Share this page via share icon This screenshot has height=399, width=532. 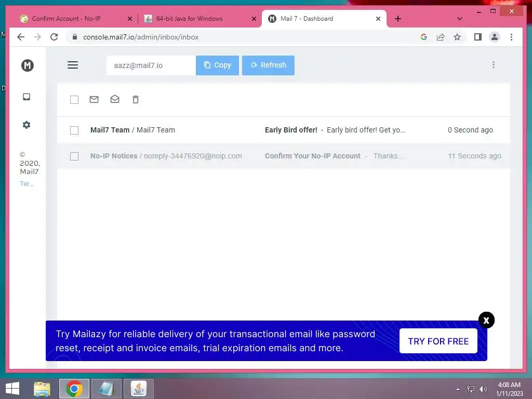441,37
